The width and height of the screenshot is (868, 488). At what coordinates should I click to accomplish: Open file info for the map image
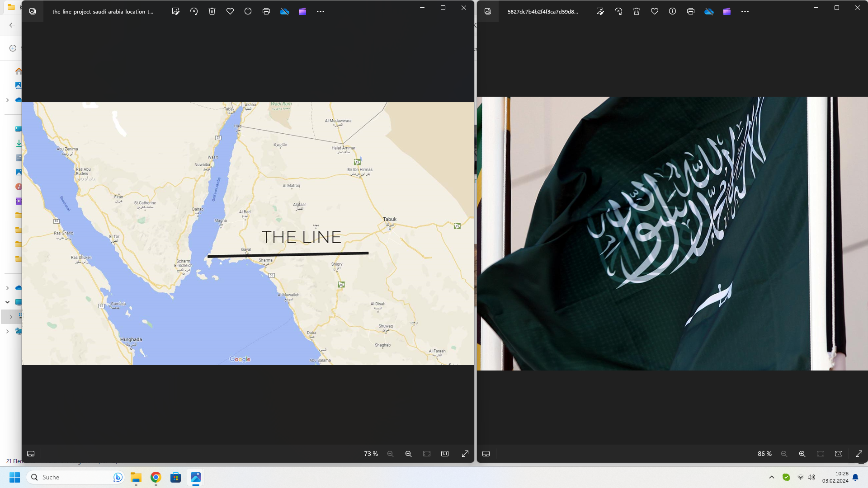click(248, 12)
